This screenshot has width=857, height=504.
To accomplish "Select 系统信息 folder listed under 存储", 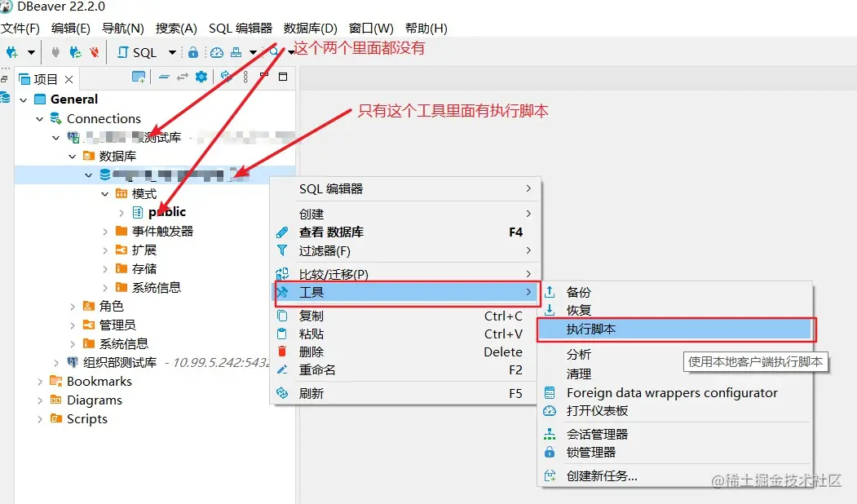I will point(156,288).
